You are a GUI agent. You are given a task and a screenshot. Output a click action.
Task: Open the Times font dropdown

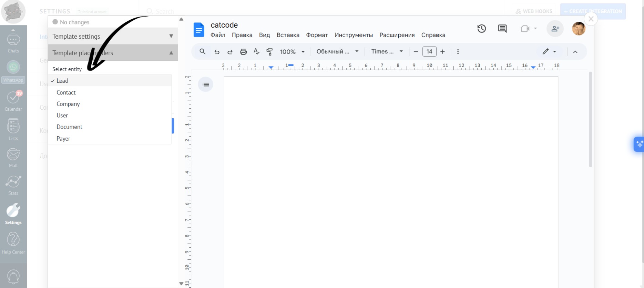tap(387, 51)
